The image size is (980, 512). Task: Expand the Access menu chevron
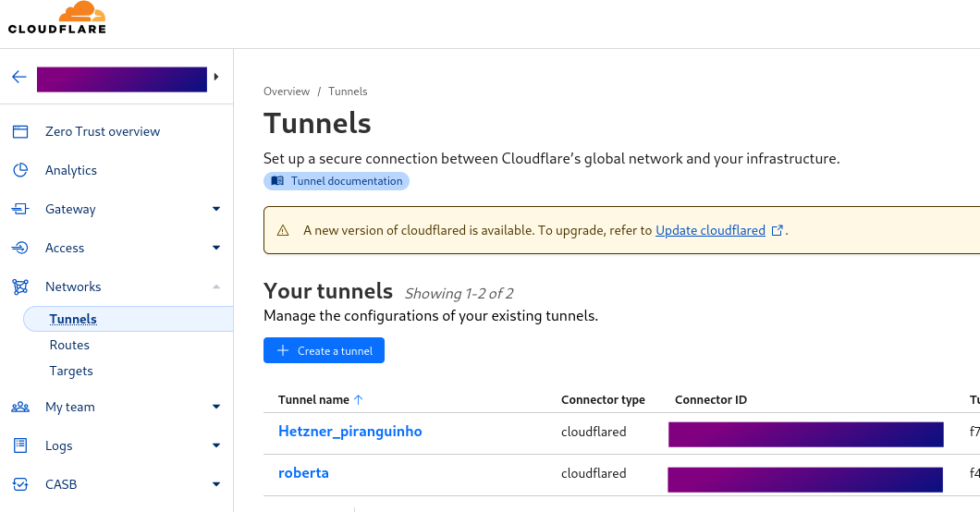[x=216, y=248]
